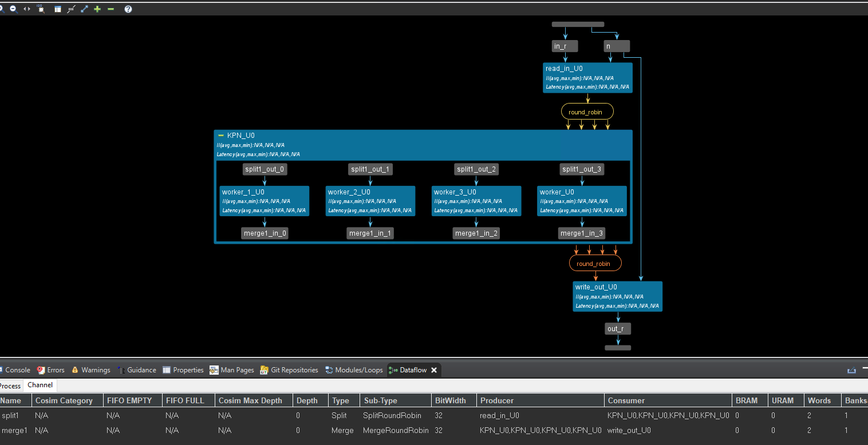Viewport: 868px width, 445px height.
Task: Select the in_r port node
Action: coord(565,46)
